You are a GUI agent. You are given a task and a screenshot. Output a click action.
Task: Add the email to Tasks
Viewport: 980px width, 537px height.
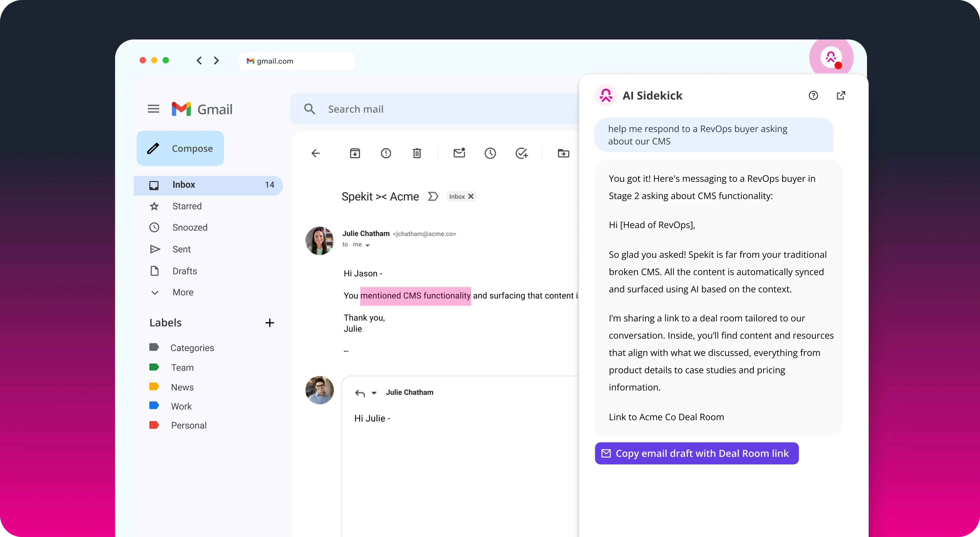pyautogui.click(x=521, y=153)
